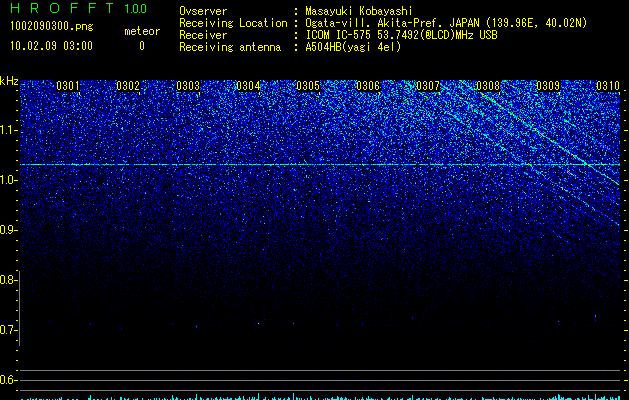Click the Ovserver field label

point(203,11)
